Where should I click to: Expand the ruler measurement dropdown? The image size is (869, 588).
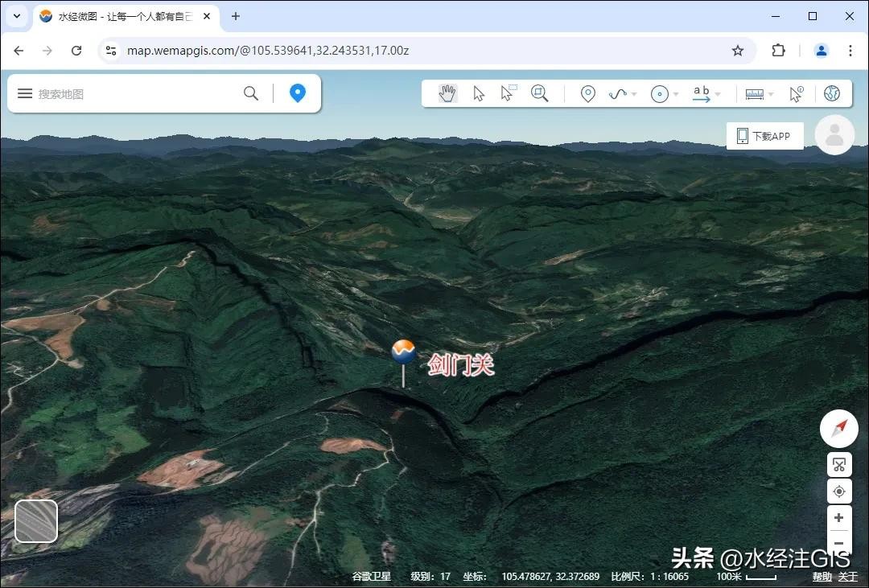[771, 95]
